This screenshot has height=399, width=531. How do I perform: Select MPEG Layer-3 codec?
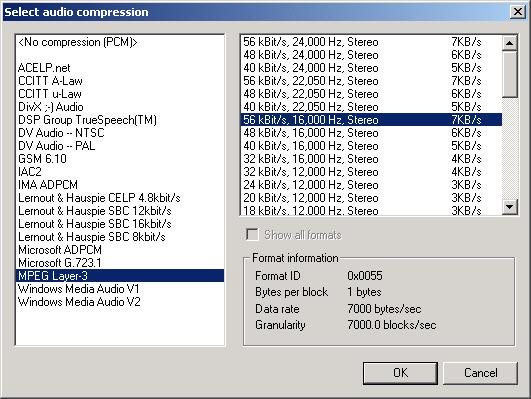pos(120,276)
